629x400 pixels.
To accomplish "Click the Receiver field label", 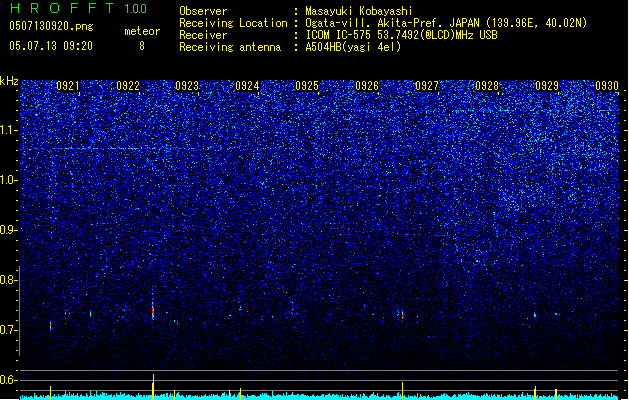I will 203,35.
